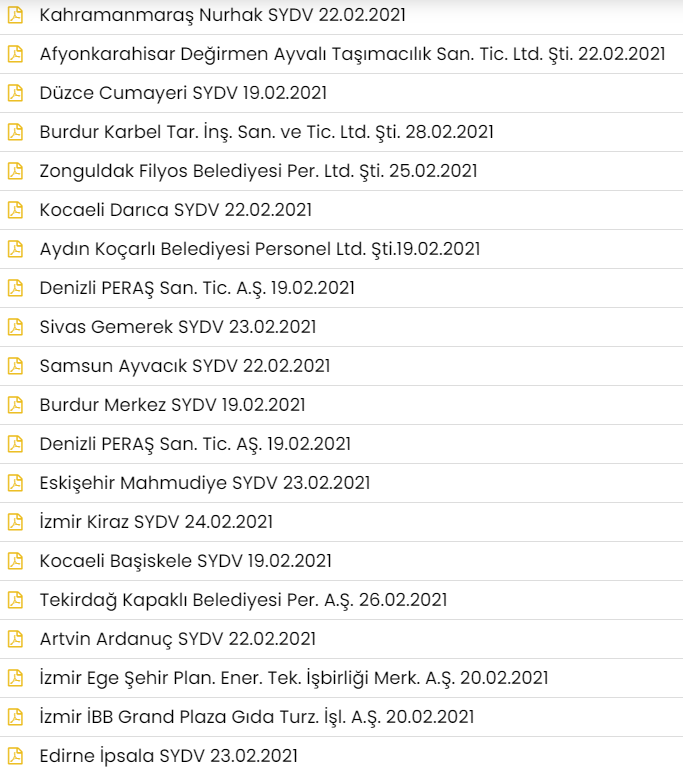Screen dimensions: 683x774
Task: Open Eskişehir Mahmudiye SYDV 23.02.2021 link
Action: point(205,483)
